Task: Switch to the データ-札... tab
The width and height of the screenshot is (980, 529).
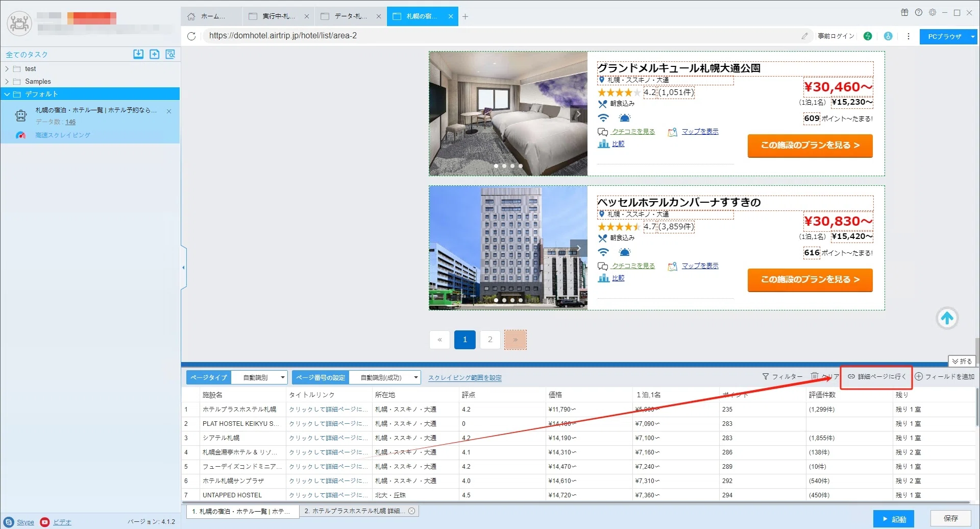Action: tap(350, 16)
